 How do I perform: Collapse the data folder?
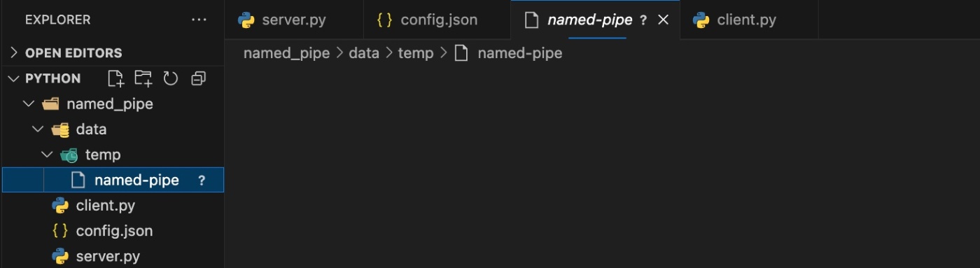click(x=38, y=129)
